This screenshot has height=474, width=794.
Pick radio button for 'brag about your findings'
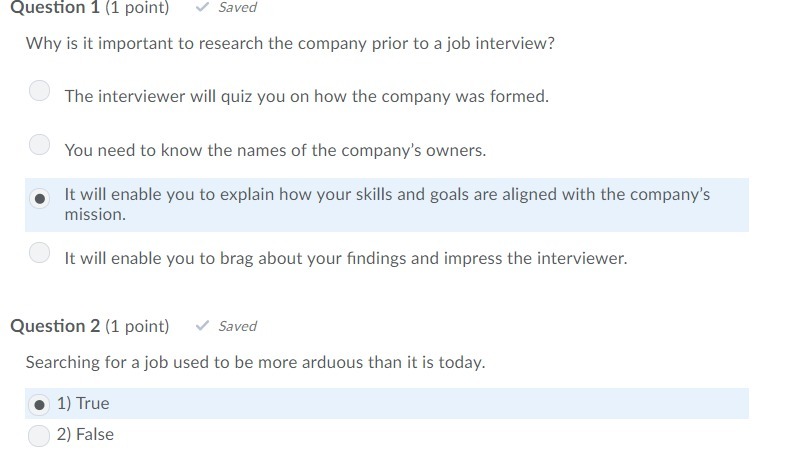pyautogui.click(x=39, y=252)
